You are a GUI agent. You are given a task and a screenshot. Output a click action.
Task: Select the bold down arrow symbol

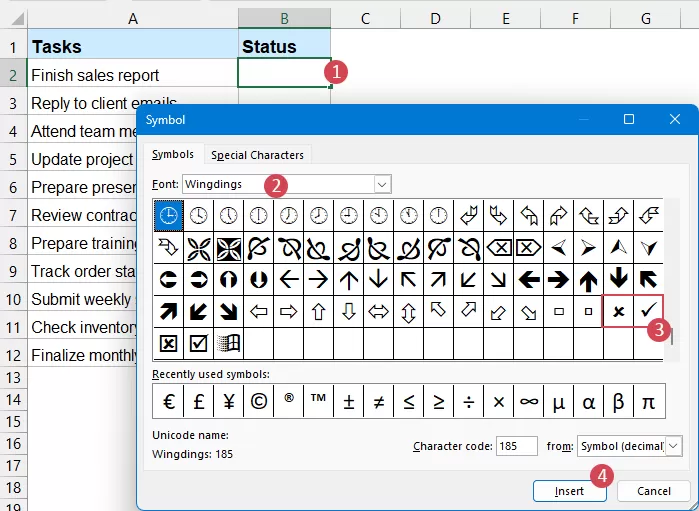click(x=618, y=280)
